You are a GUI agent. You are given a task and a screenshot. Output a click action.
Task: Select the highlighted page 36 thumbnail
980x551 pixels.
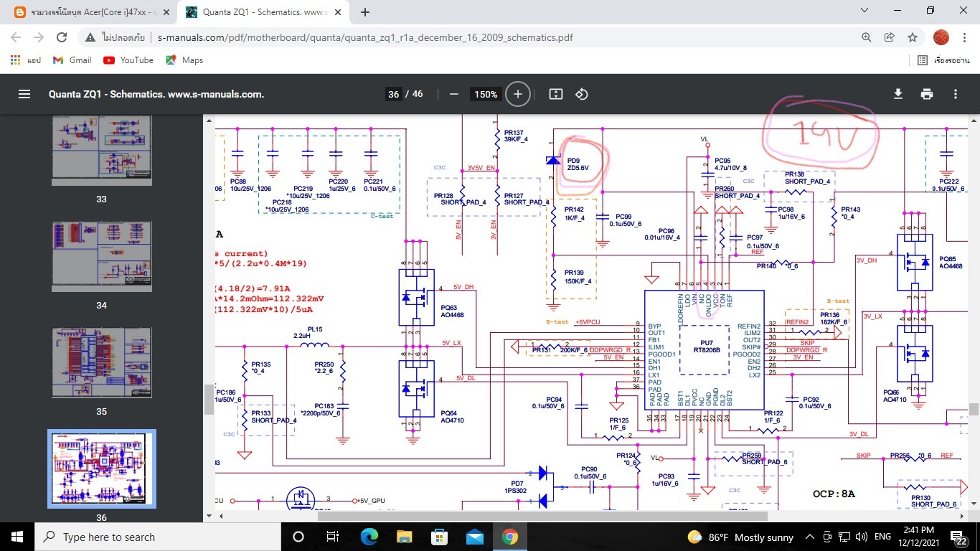[x=102, y=468]
